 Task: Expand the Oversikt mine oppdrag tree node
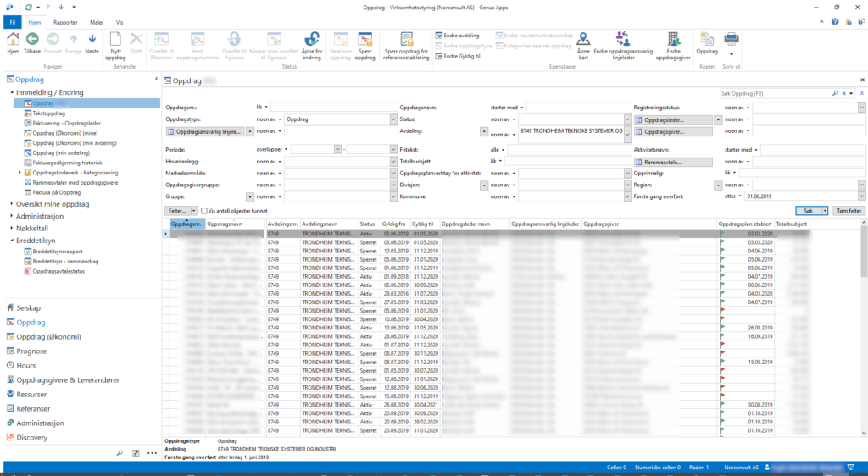pyautogui.click(x=12, y=204)
